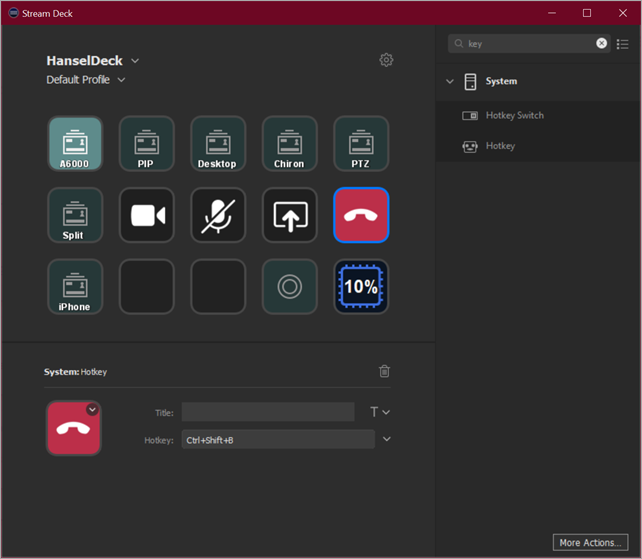Open the HanselDeck device dropdown
Screen dimensions: 642x559
tap(135, 61)
